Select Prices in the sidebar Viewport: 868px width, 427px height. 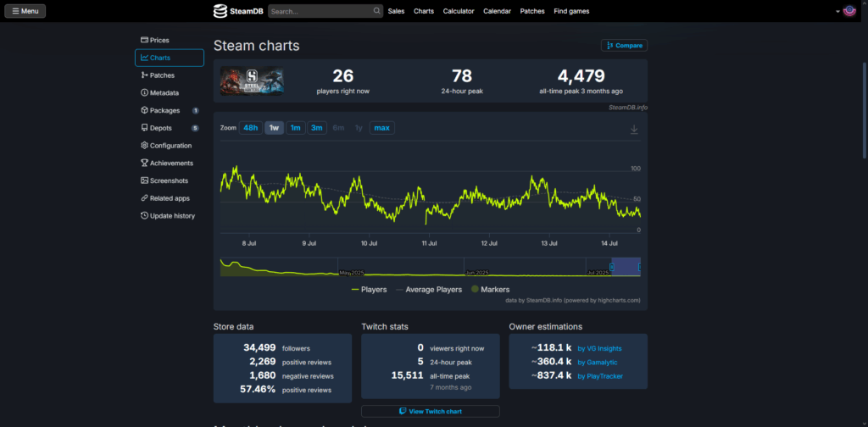click(170, 40)
